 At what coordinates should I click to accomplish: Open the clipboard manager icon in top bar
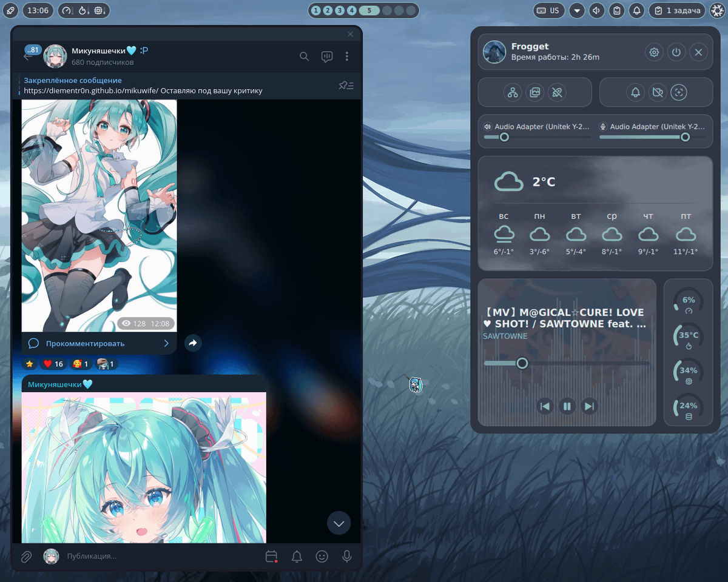[x=616, y=10]
